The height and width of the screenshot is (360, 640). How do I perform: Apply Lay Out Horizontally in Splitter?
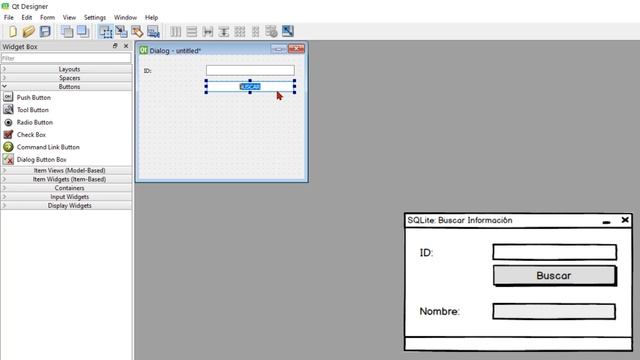pos(208,31)
